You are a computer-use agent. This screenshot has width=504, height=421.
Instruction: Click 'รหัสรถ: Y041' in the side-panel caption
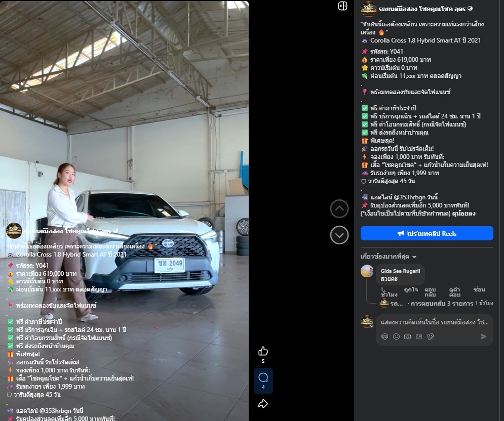[386, 52]
